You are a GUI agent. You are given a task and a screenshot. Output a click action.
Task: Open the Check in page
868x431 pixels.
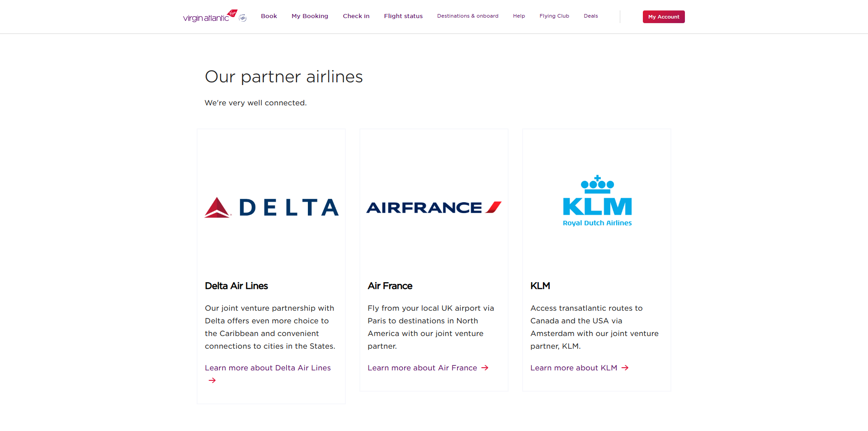coord(356,16)
